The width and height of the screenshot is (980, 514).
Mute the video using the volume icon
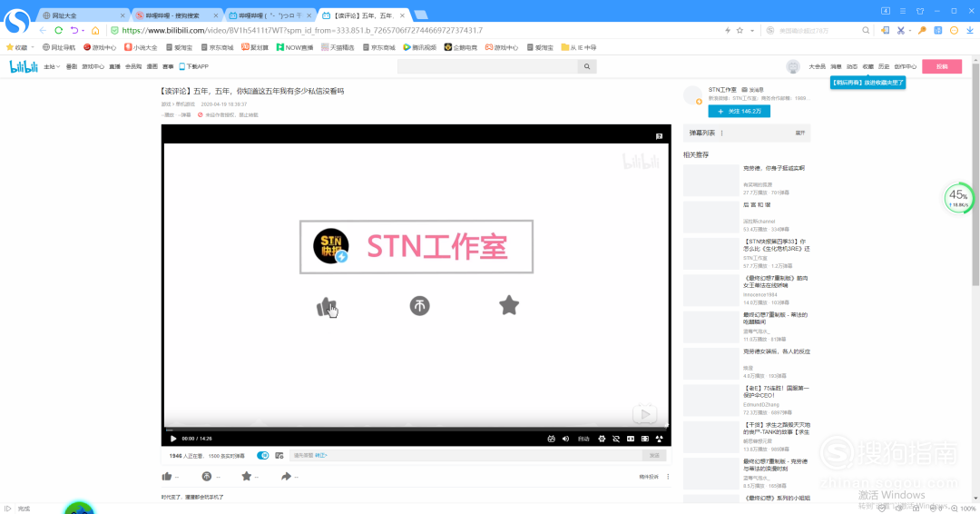565,439
